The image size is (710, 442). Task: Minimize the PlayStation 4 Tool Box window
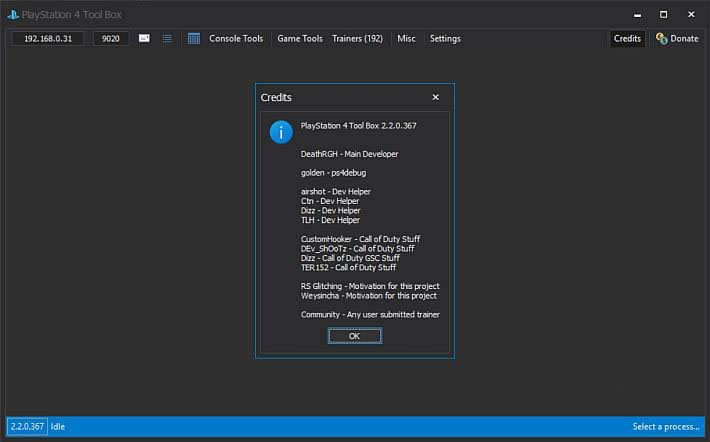pos(637,15)
